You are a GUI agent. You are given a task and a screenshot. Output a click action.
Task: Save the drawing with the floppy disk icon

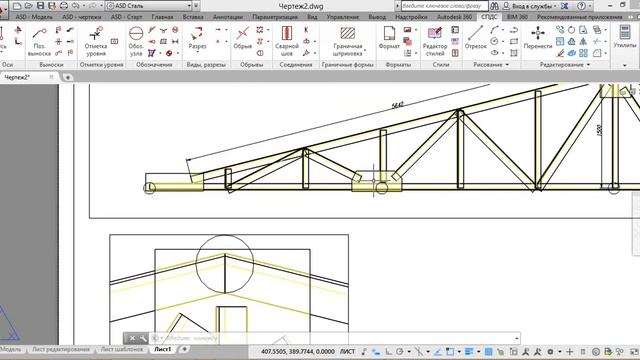[40, 6]
